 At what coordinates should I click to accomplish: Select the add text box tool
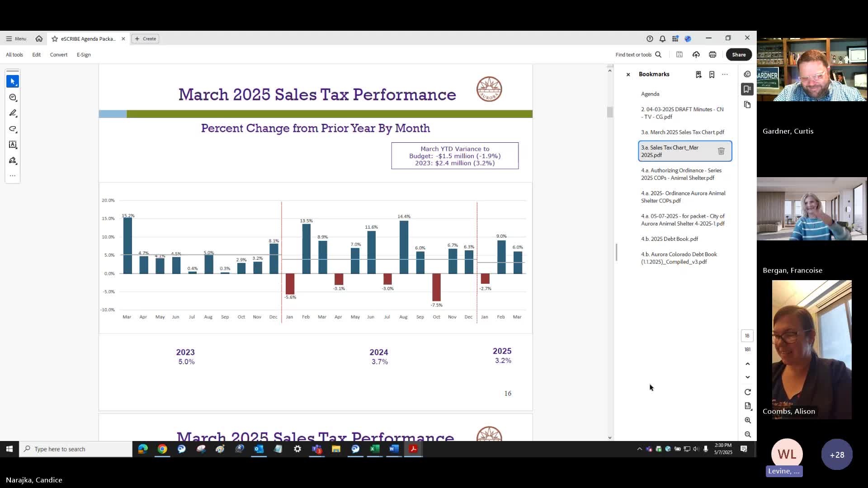point(13,145)
